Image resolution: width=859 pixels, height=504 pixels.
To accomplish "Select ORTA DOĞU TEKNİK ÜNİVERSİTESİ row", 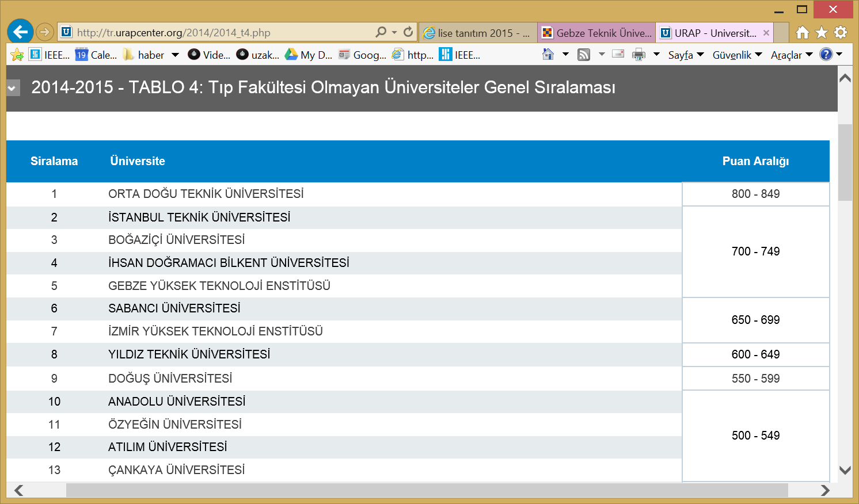I will click(344, 194).
